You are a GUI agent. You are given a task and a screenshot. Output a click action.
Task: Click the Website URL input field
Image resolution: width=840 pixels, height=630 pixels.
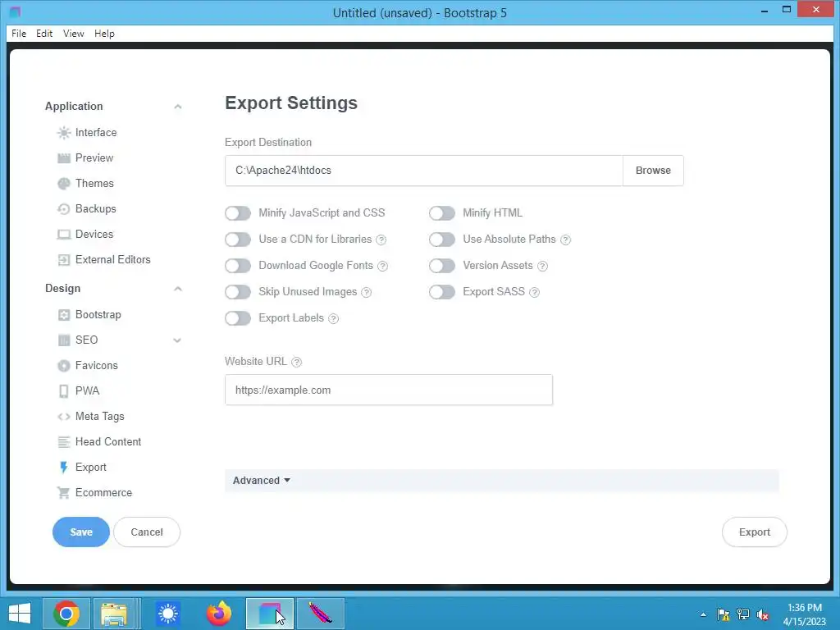point(388,390)
